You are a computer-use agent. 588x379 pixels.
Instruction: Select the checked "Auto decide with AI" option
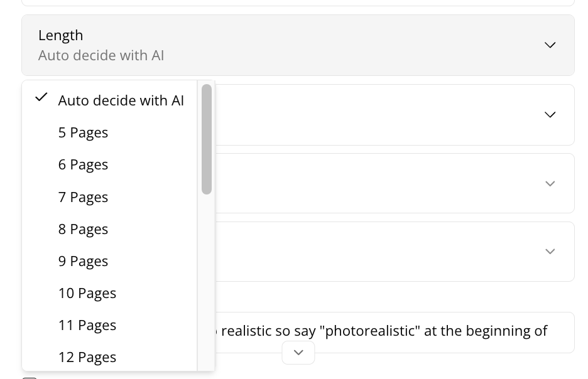(121, 100)
